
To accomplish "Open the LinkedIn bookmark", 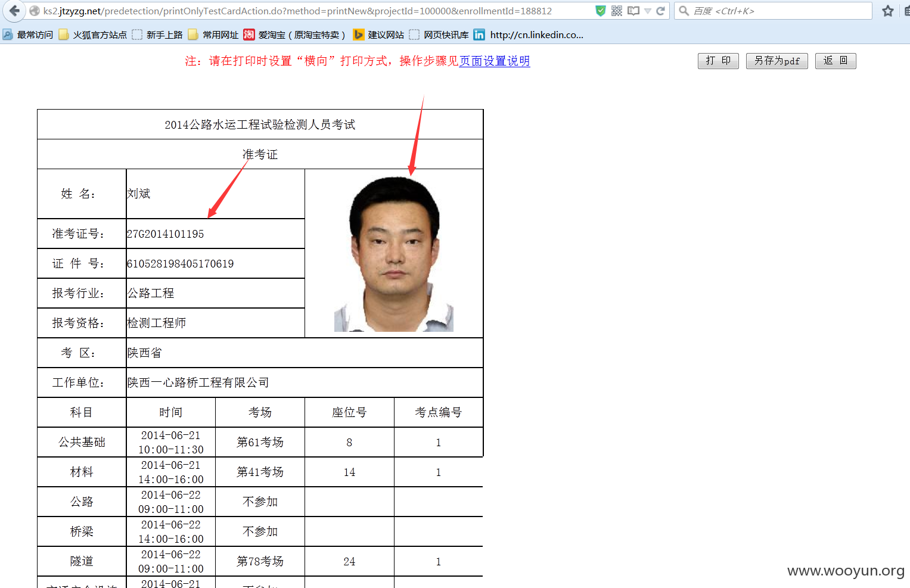I will click(x=529, y=35).
